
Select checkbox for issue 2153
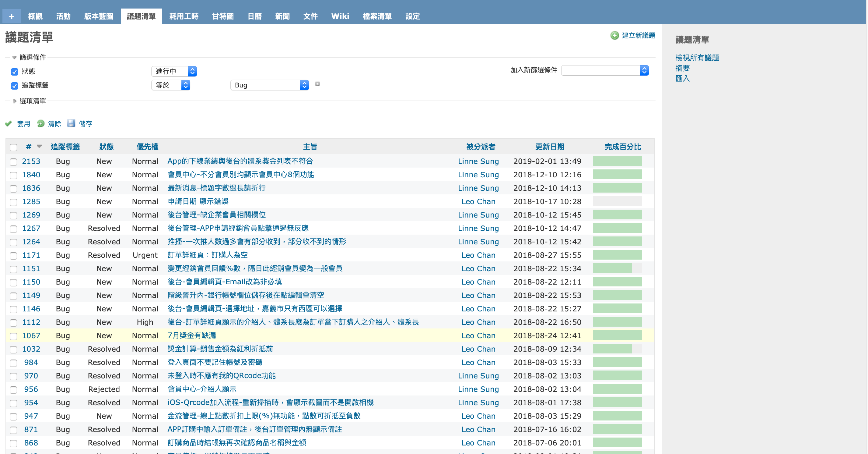13,162
